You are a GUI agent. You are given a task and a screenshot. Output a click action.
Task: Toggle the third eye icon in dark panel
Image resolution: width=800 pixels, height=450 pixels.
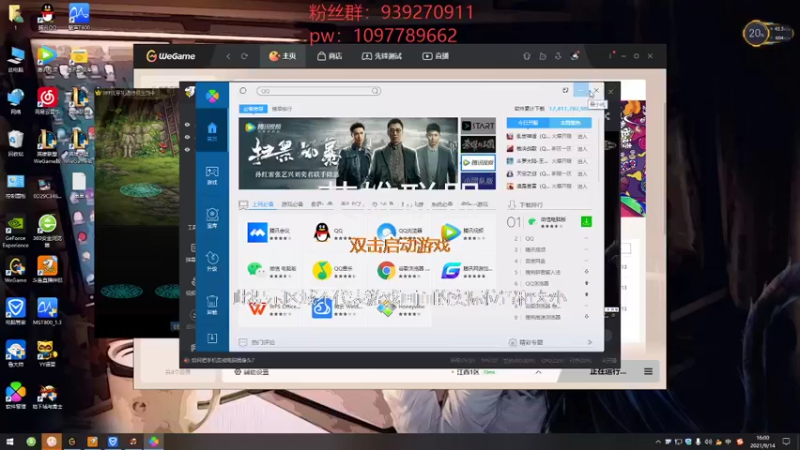[x=187, y=149]
